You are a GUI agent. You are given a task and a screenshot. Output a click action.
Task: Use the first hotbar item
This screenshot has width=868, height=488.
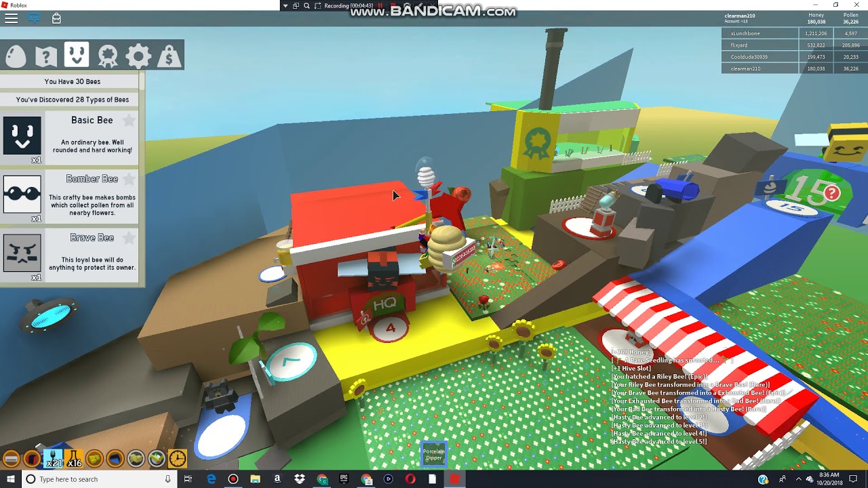(11, 459)
